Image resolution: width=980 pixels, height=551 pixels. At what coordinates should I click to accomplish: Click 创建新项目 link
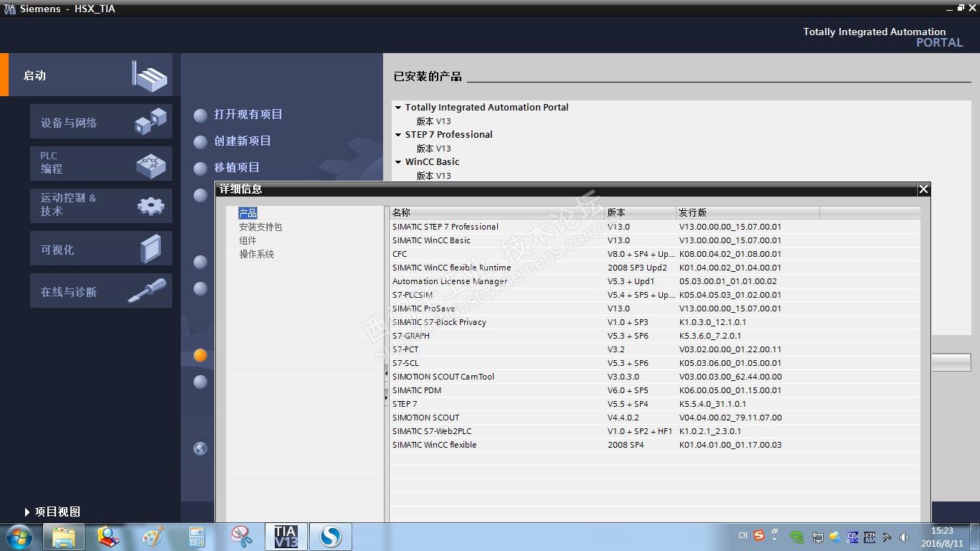click(242, 141)
